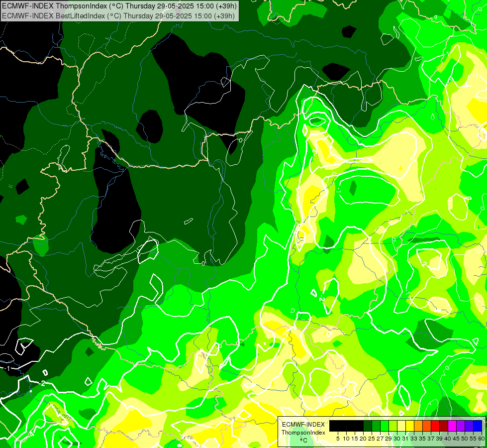
Task: Click the ThompsonIndex title line at top
Action: [x=119, y=5]
